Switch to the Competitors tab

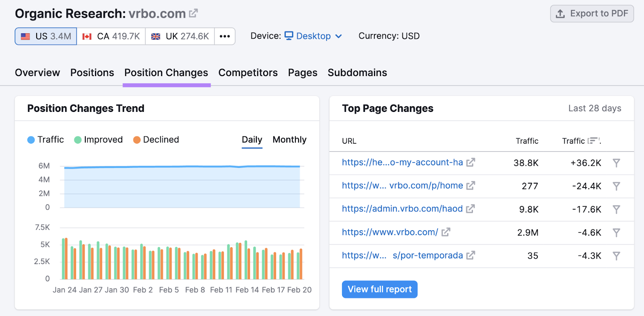click(x=248, y=73)
